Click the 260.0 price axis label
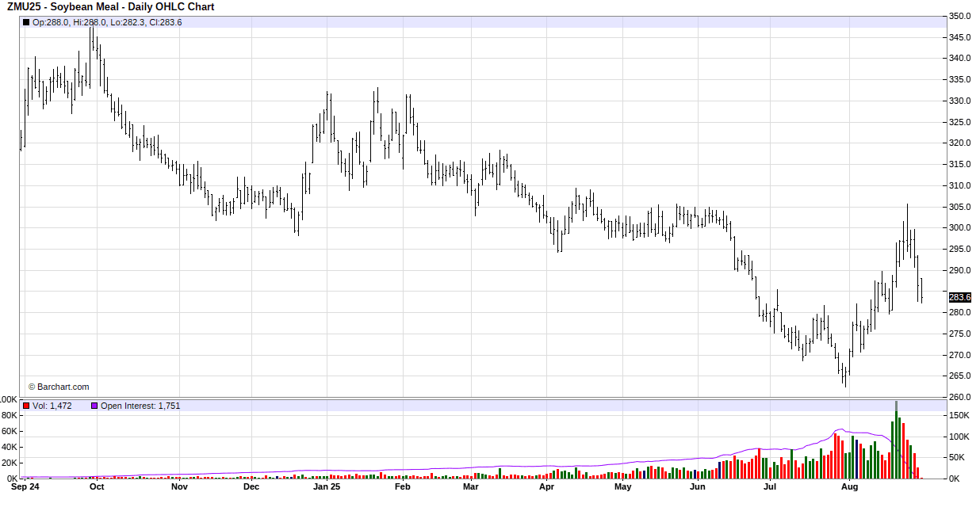The image size is (980, 511). pyautogui.click(x=960, y=397)
